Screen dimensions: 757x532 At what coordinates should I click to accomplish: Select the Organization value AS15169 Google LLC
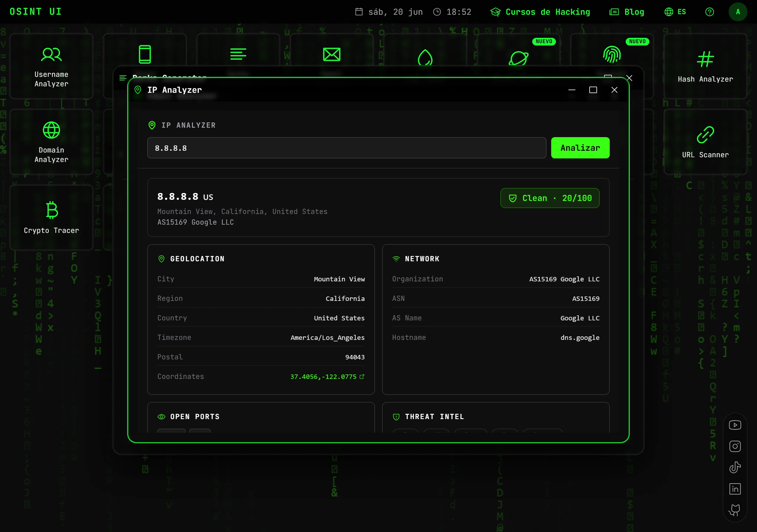564,279
